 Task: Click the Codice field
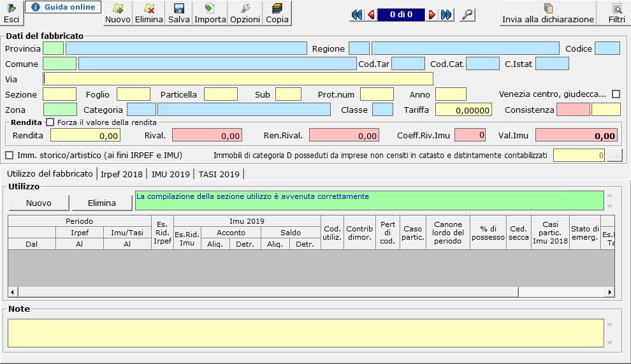607,48
